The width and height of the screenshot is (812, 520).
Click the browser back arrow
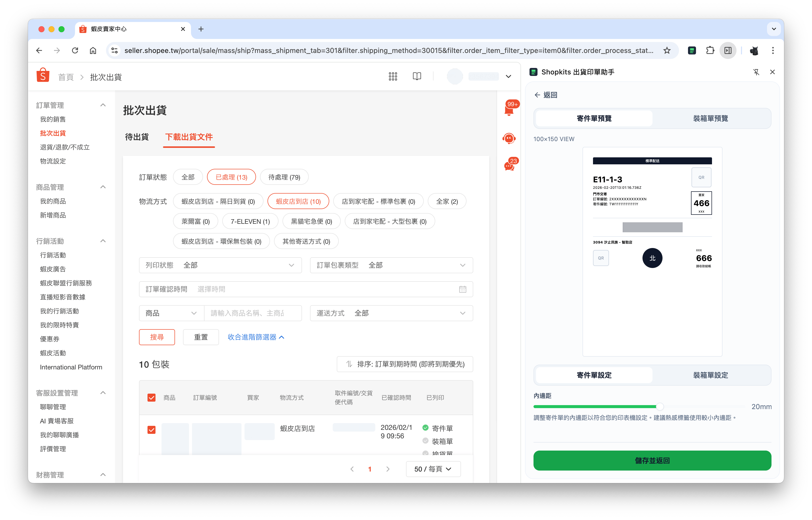point(39,51)
